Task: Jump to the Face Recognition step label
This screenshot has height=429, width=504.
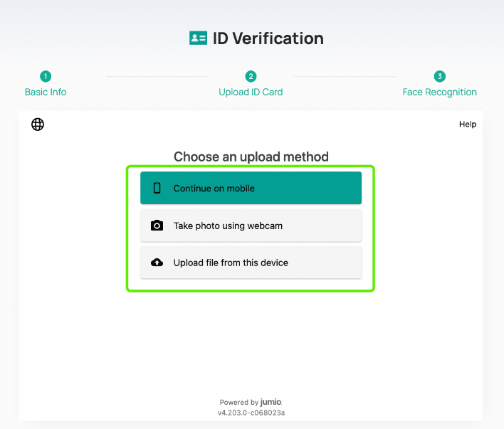Action: (x=439, y=92)
